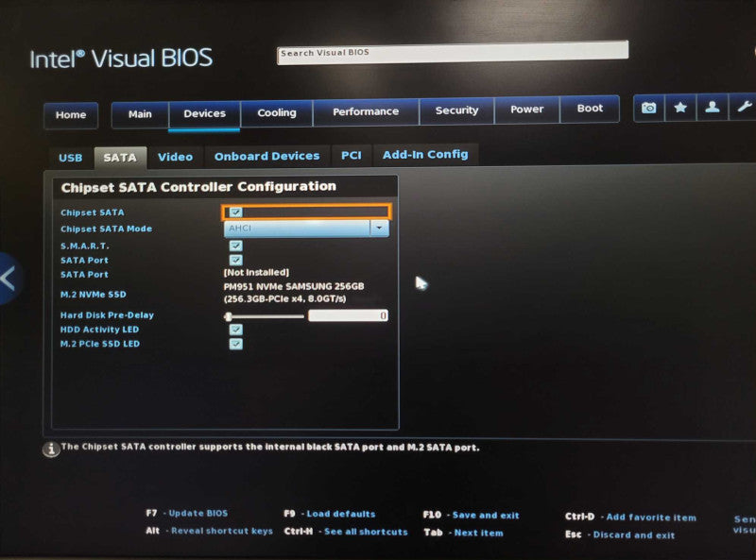Viewport: 756px width, 560px height.
Task: Click the S.M.A.R.T. label
Action: click(85, 246)
